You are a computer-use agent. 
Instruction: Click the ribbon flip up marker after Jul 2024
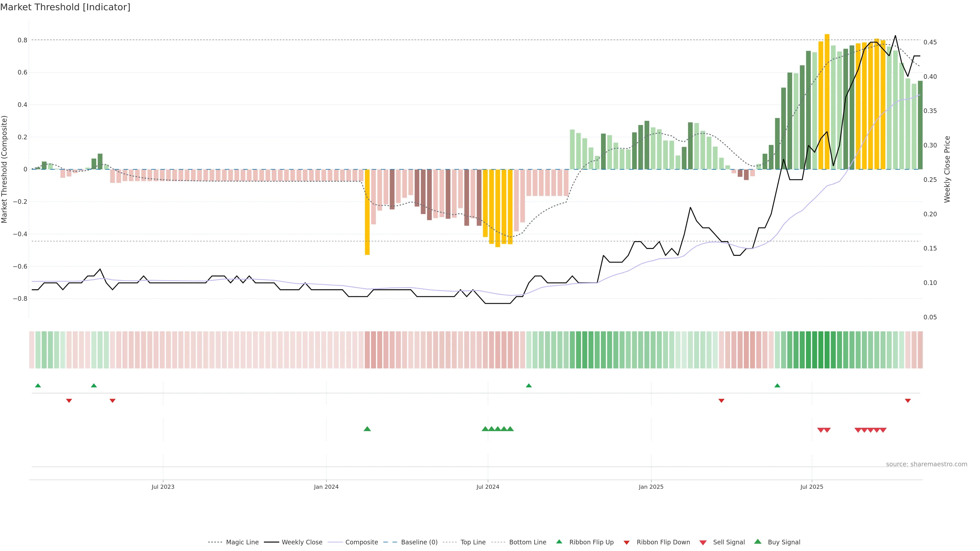[529, 386]
